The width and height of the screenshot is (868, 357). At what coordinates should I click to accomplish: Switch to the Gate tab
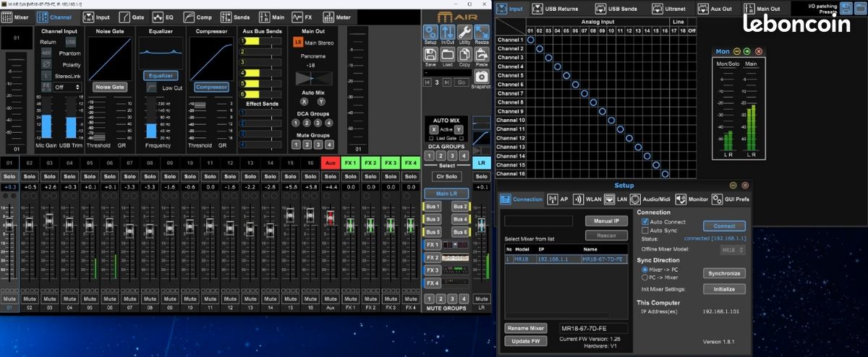pyautogui.click(x=132, y=16)
